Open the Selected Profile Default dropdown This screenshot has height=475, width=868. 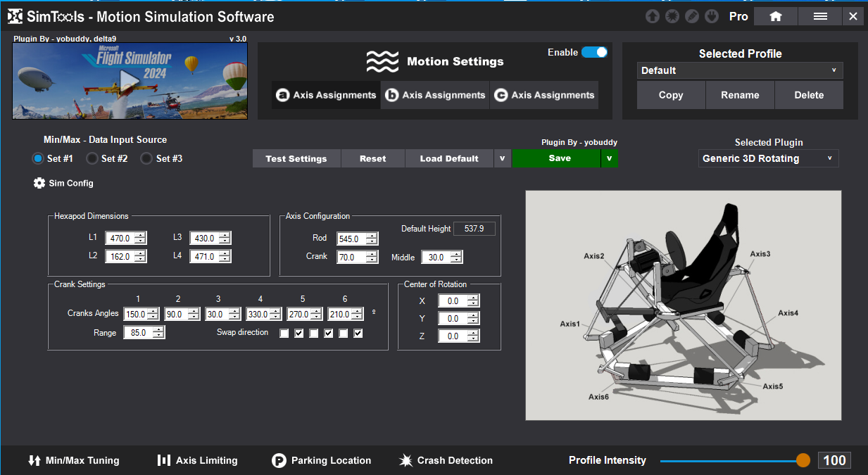click(740, 70)
